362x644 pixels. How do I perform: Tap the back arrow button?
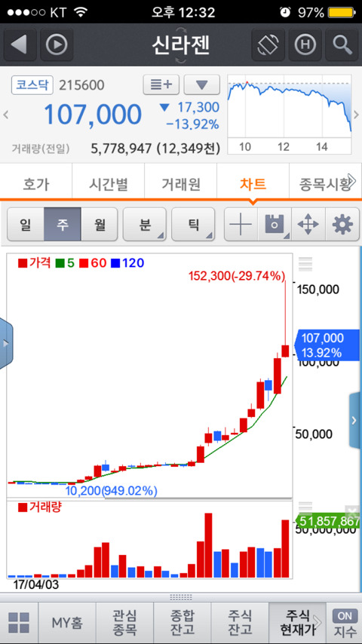(20, 44)
